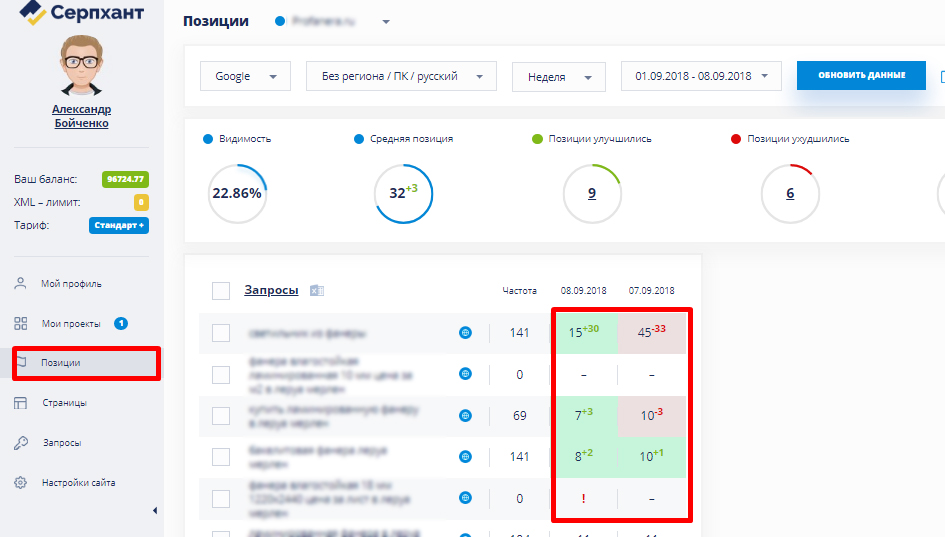Check the first query row checkbox
The image size is (945, 537).
tap(221, 333)
